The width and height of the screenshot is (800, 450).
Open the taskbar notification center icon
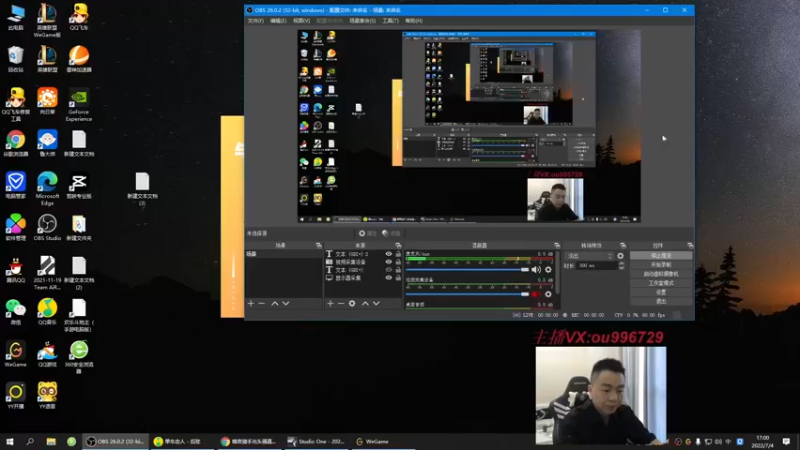786,441
